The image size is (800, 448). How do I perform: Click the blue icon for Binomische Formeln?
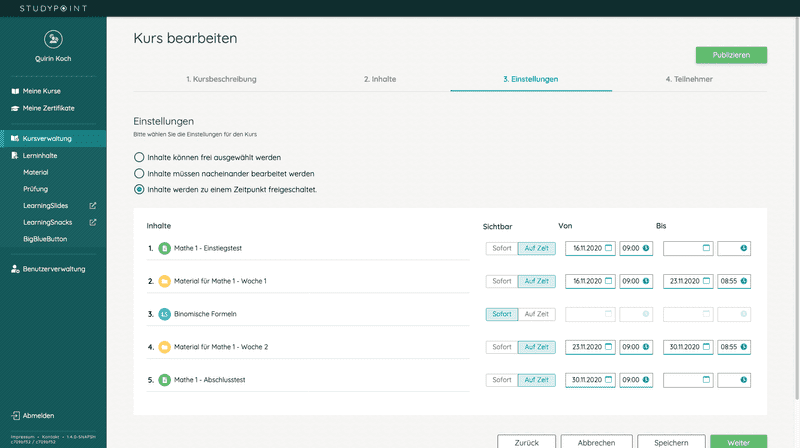click(x=165, y=314)
